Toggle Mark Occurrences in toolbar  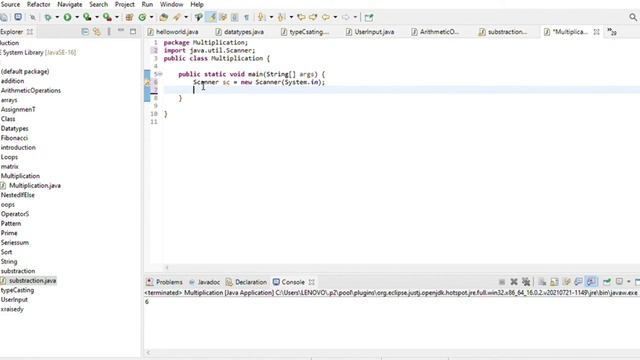(211, 17)
